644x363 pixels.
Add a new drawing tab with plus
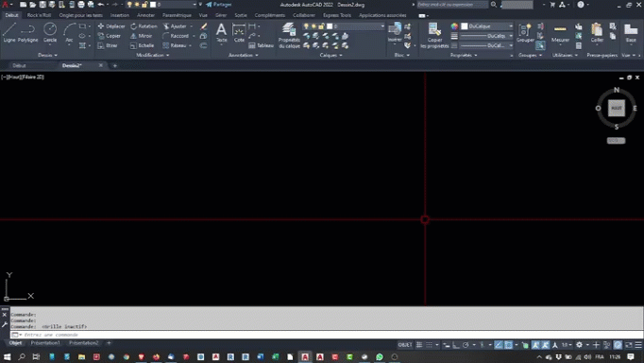(115, 66)
